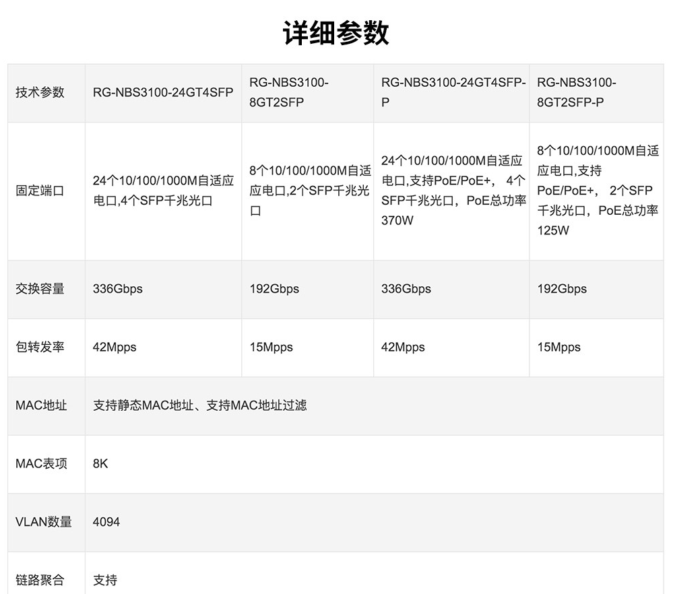The image size is (700, 594).
Task: Click 42Mpps in the RG-NBS3100-24GT4SFP-P column
Action: (x=403, y=348)
